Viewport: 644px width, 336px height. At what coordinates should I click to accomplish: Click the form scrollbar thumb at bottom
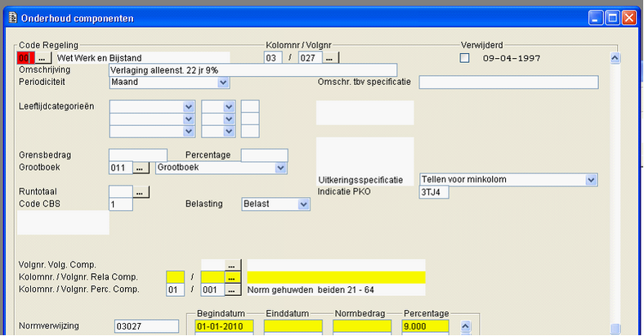click(615, 328)
